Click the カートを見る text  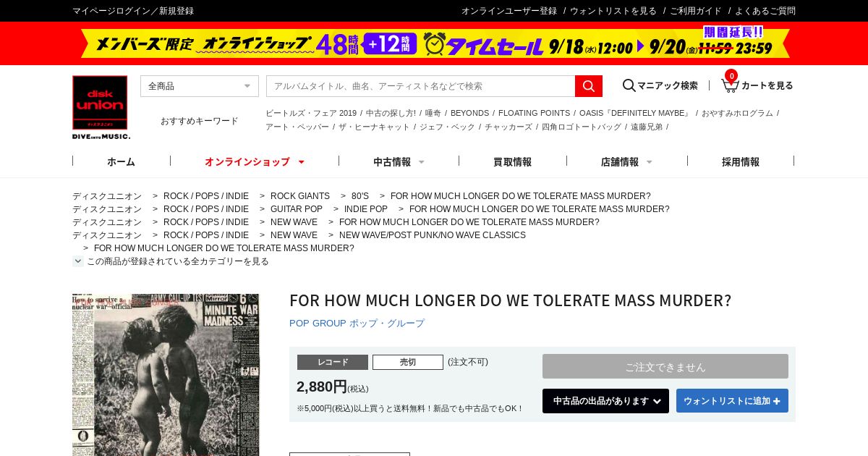point(767,85)
